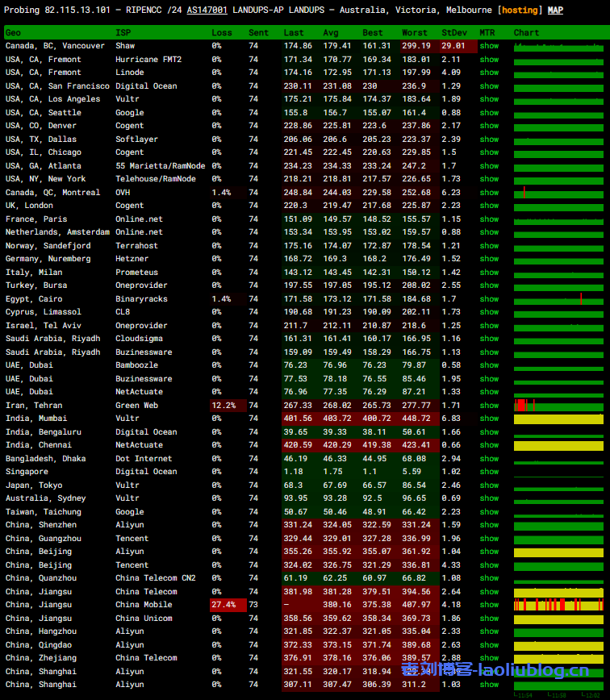Show MTR for Canada, BC, Vancouver Shaw
This screenshot has height=700, width=610.
click(x=489, y=46)
